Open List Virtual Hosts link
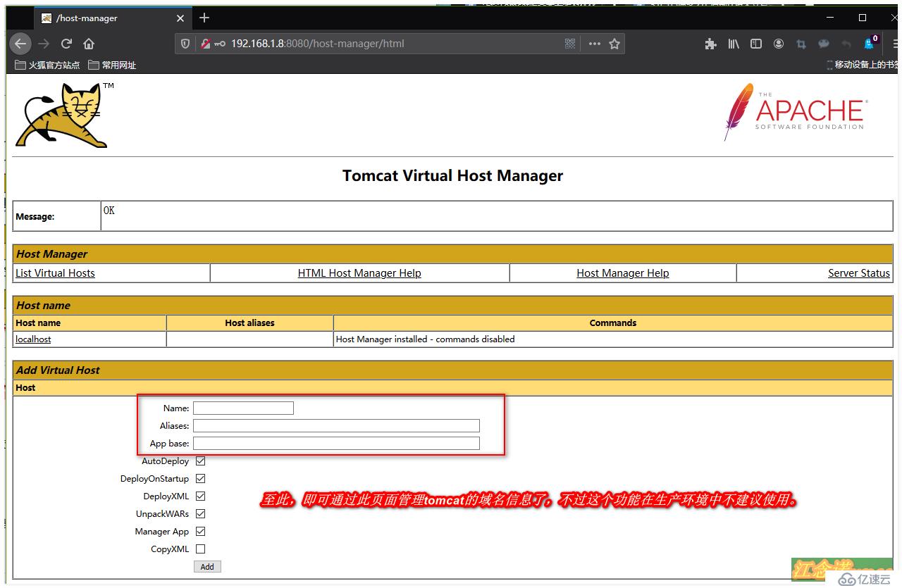The height and width of the screenshot is (588, 902). (x=55, y=273)
